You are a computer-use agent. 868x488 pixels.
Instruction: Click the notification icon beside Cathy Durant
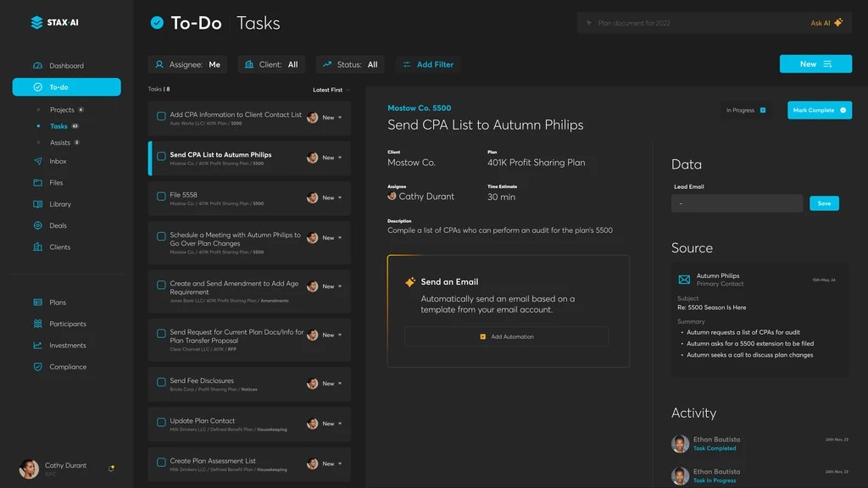[x=111, y=468]
